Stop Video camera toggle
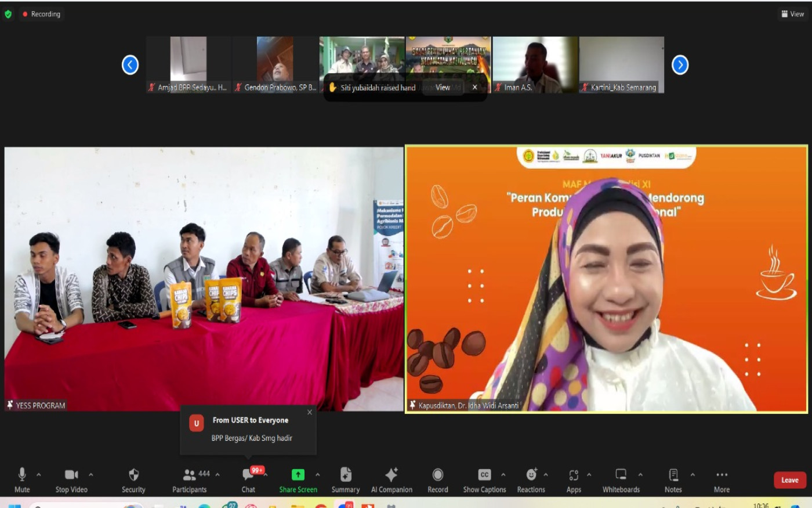This screenshot has width=812, height=508. point(71,480)
